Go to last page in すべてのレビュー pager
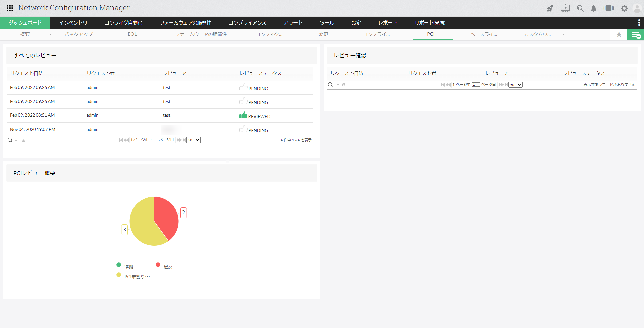The height and width of the screenshot is (328, 644). click(184, 140)
